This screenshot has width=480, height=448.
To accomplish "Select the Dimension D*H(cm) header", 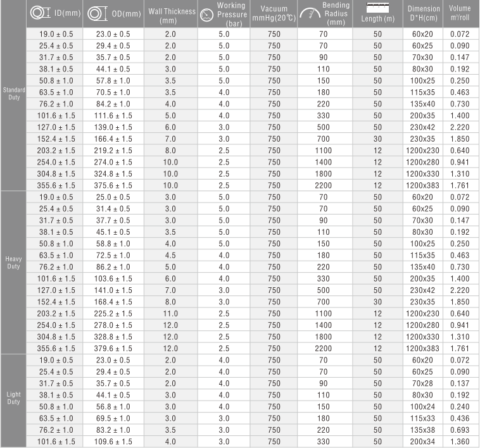I will [424, 13].
